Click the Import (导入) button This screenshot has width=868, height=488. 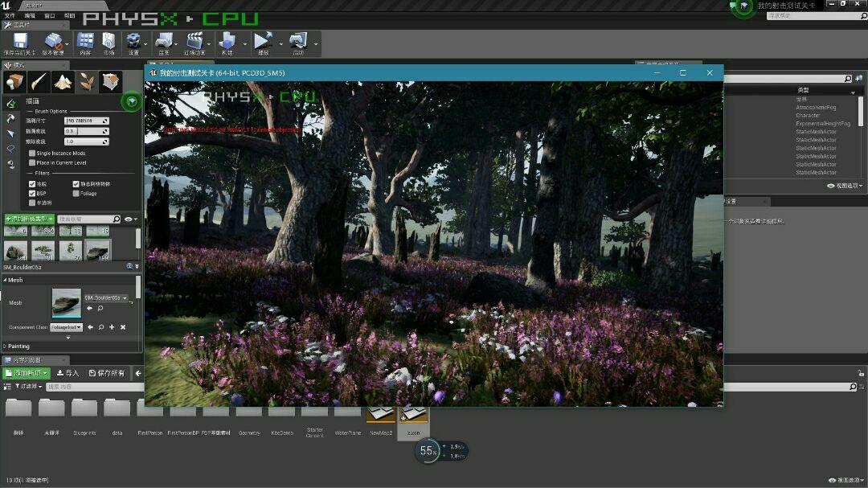68,373
